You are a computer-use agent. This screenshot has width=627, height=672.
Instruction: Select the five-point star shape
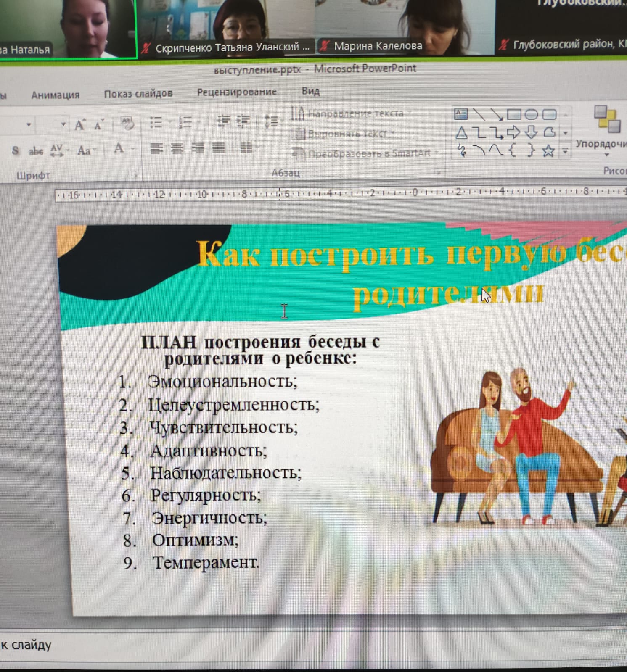click(548, 151)
